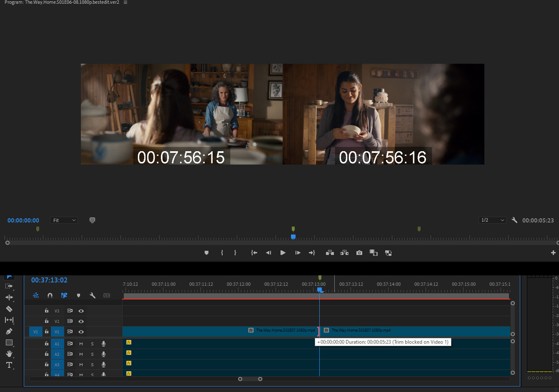Image resolution: width=559 pixels, height=392 pixels.
Task: Click fx badge on A1 track clip
Action: click(x=129, y=342)
